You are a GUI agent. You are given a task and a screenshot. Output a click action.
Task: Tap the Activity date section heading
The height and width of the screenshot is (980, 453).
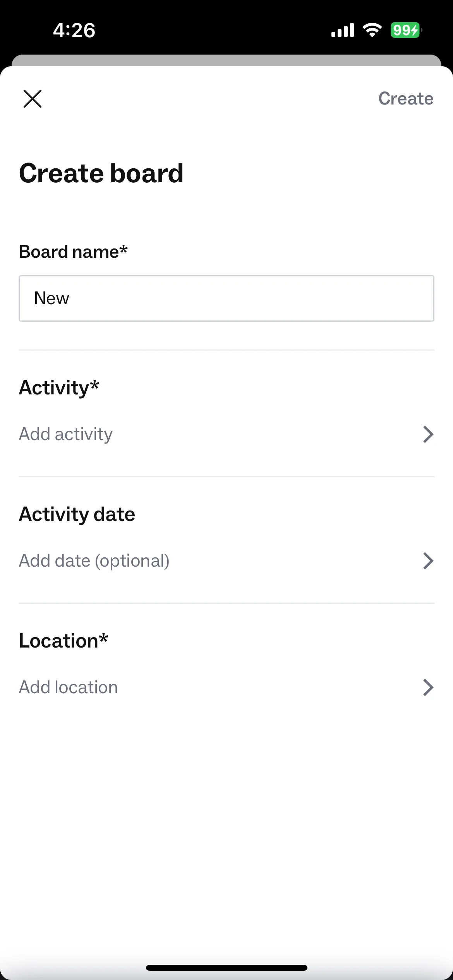tap(77, 514)
